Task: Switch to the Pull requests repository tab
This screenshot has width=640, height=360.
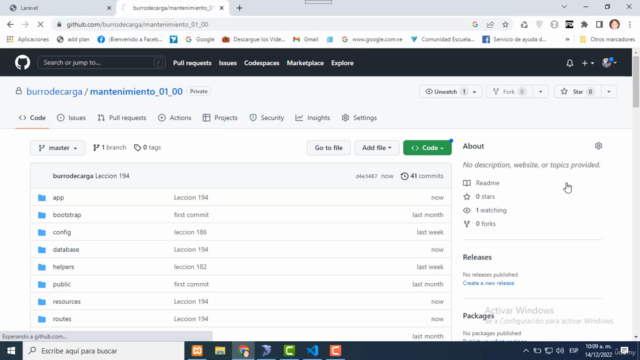Action: click(x=122, y=118)
